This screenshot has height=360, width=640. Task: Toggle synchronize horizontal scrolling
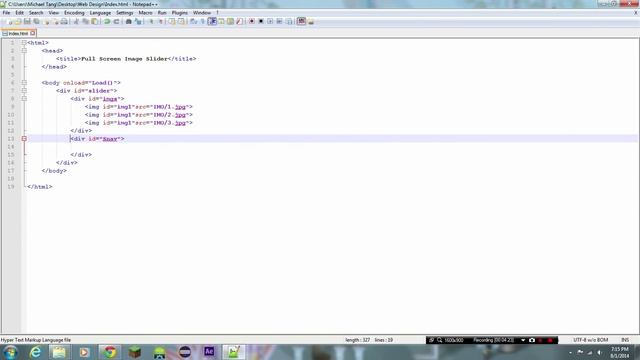click(181, 21)
